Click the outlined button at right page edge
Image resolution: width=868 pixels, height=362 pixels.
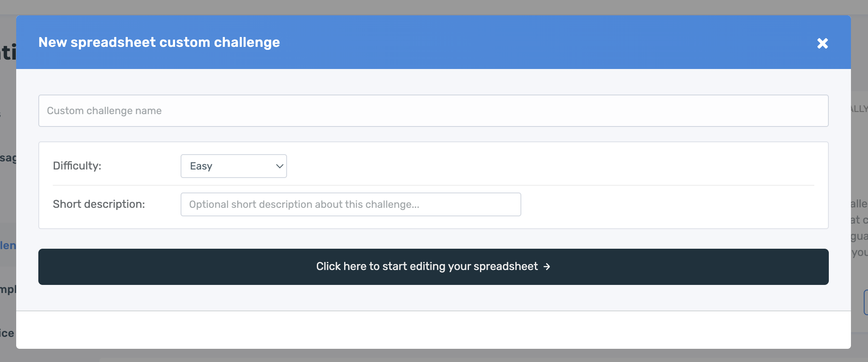[x=866, y=302]
